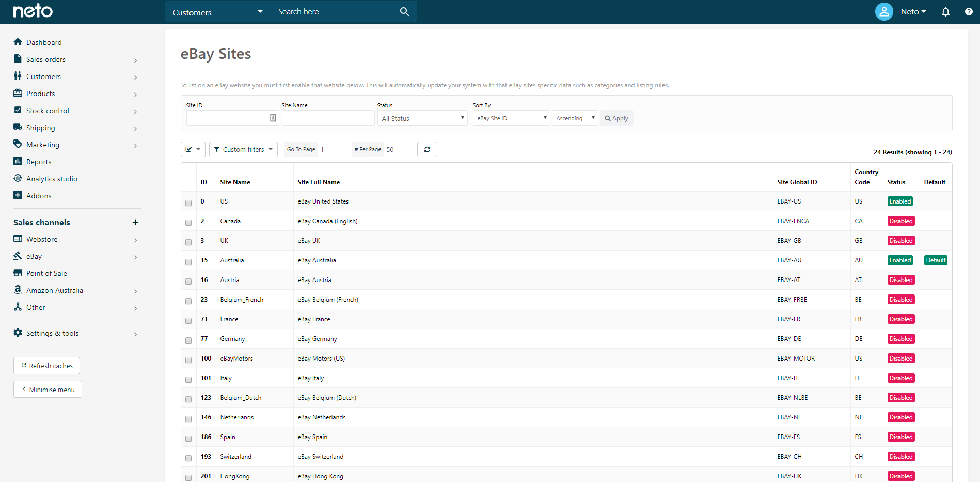The width and height of the screenshot is (980, 482).
Task: Add a sales channel with plus icon
Action: [x=135, y=222]
